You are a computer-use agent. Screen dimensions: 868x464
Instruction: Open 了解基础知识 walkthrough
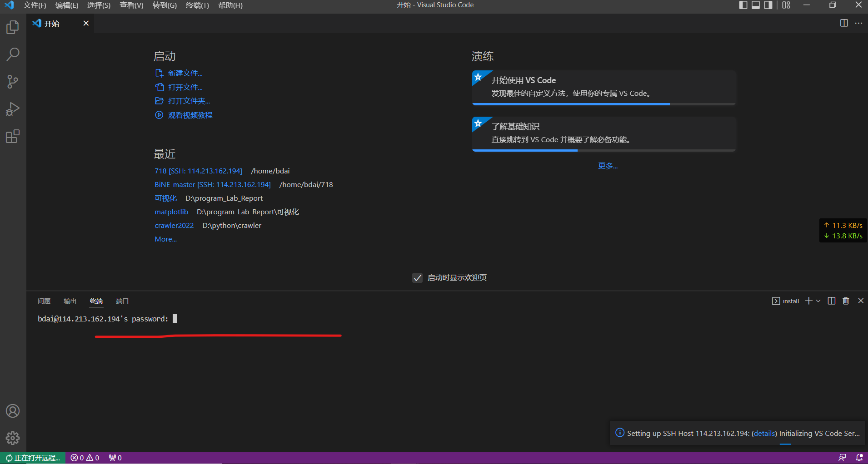(x=604, y=134)
